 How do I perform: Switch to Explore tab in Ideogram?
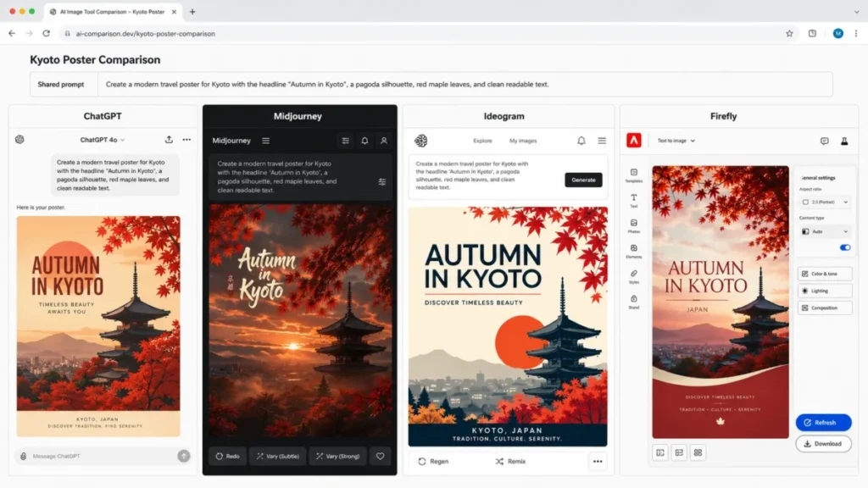click(x=482, y=141)
